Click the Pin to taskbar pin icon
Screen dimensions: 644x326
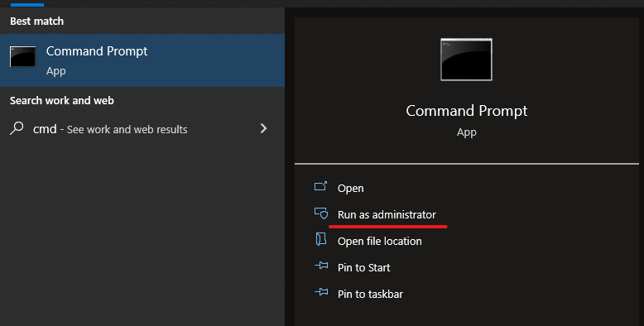[321, 292]
